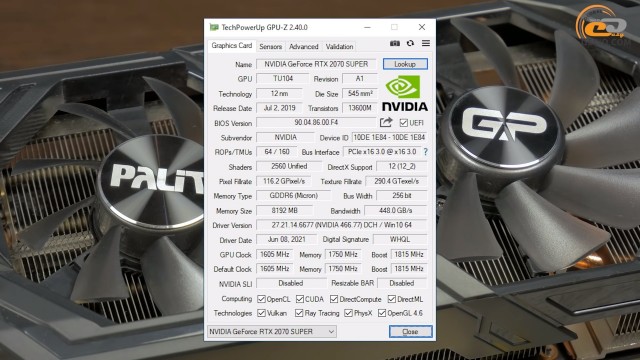The image size is (640, 360).
Task: Click the Digital Signature field WHQL
Action: [400, 240]
